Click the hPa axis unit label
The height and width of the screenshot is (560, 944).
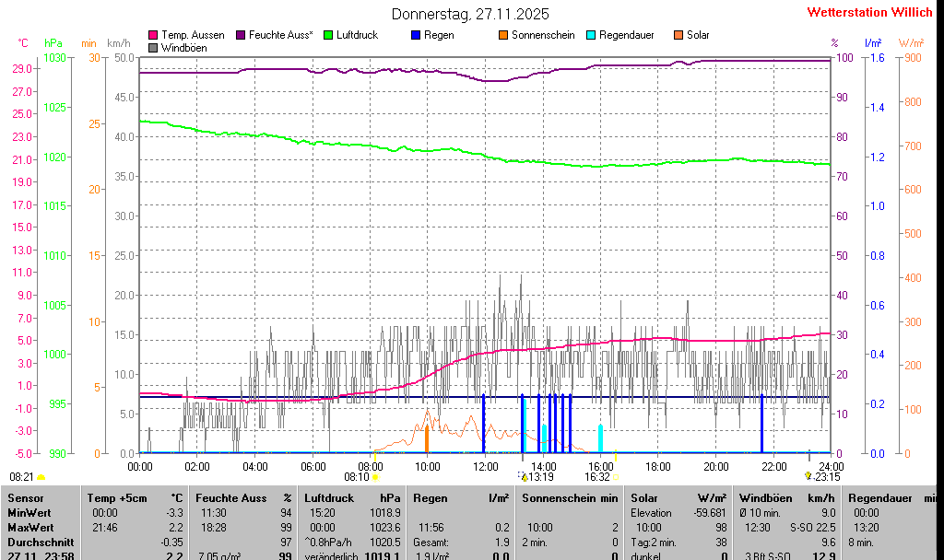pyautogui.click(x=53, y=43)
